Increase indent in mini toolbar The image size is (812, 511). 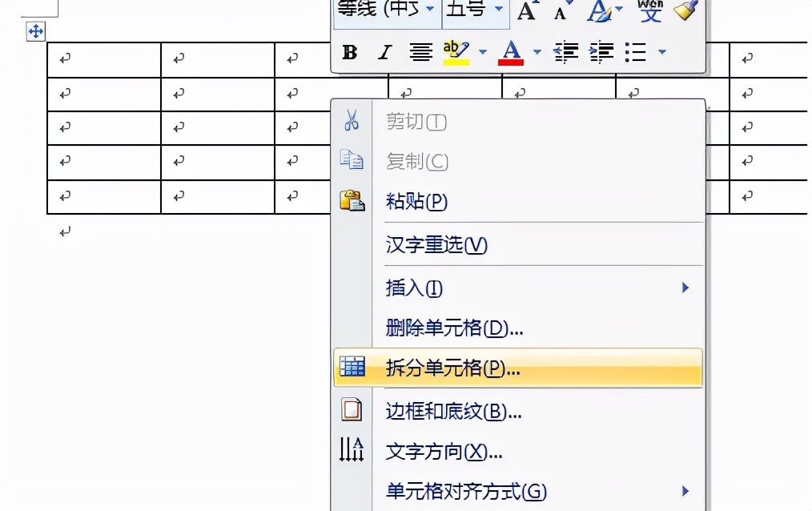[x=601, y=52]
